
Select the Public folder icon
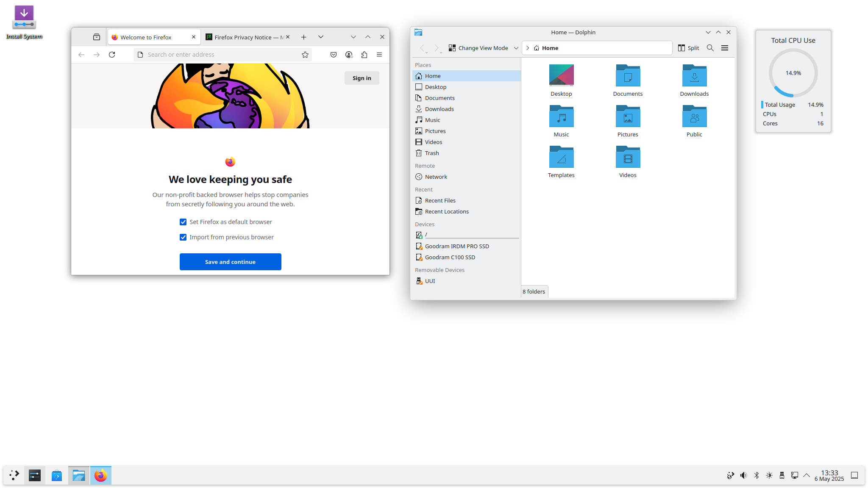694,116
